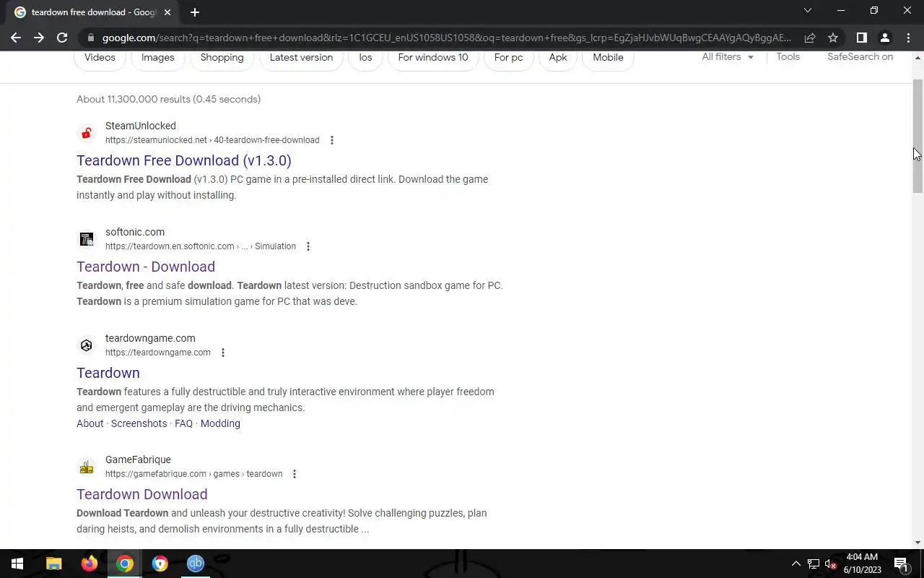
Task: Open Brave browser from taskbar
Action: click(x=160, y=564)
